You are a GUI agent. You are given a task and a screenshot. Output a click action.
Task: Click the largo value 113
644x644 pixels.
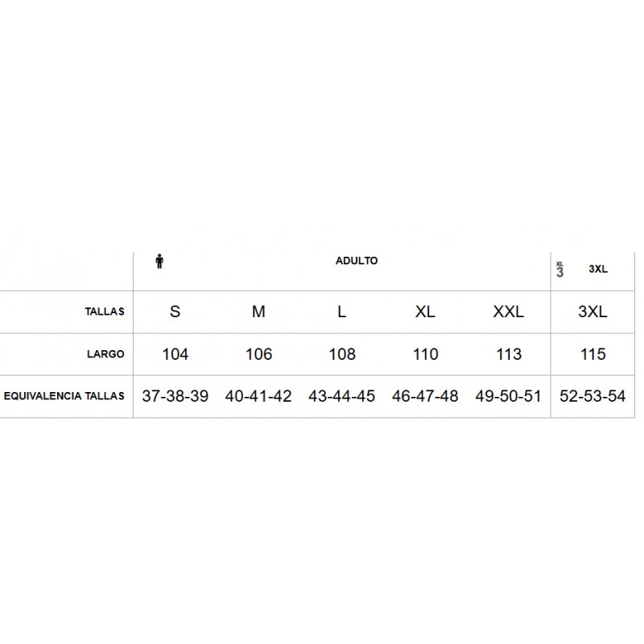[x=509, y=354]
